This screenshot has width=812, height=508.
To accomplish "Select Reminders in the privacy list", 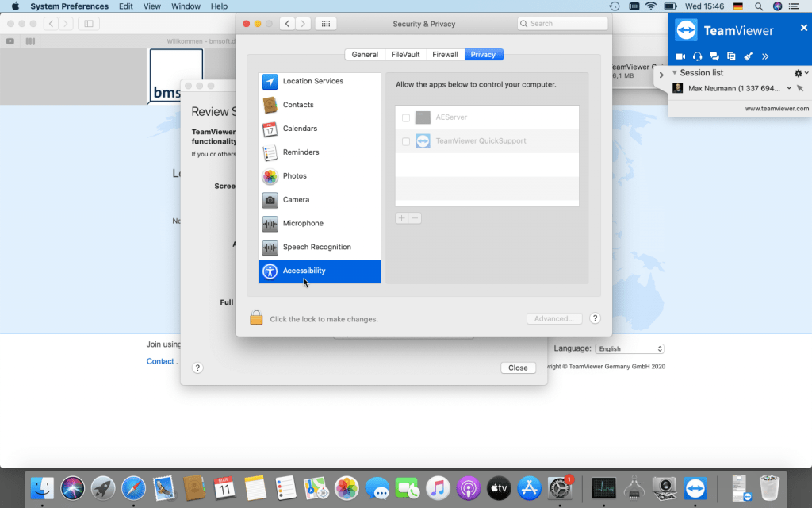I will click(320, 152).
